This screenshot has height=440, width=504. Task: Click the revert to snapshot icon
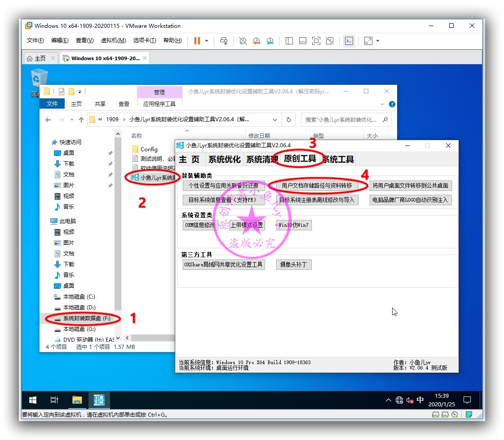point(256,41)
